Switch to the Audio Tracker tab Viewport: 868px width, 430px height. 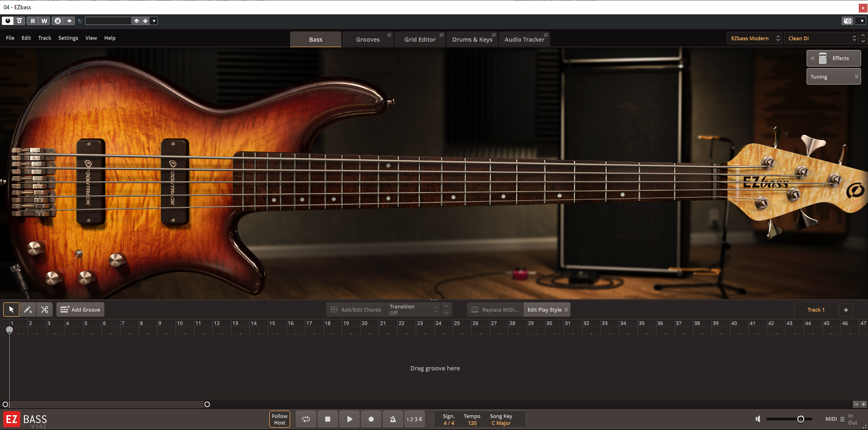(524, 39)
